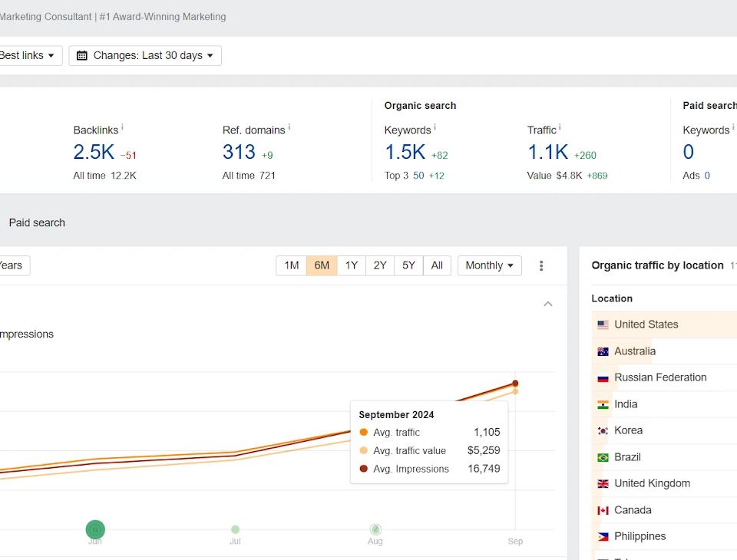This screenshot has height=560, width=737.
Task: Select the 6M time range
Action: pos(322,265)
